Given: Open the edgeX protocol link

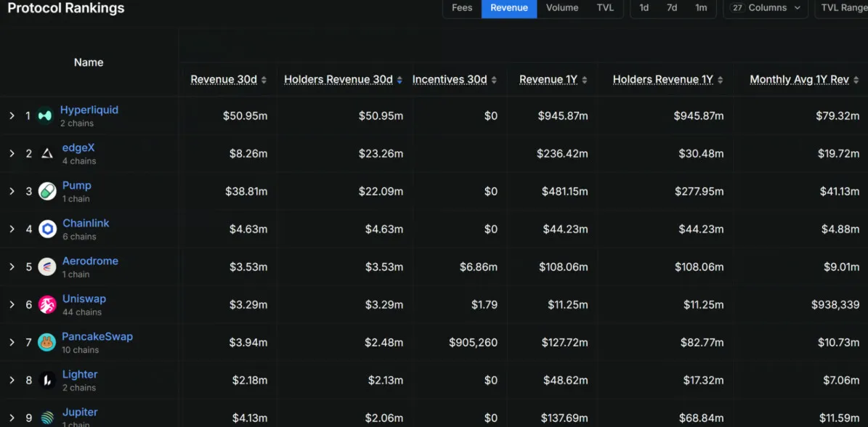Looking at the screenshot, I should click(78, 147).
